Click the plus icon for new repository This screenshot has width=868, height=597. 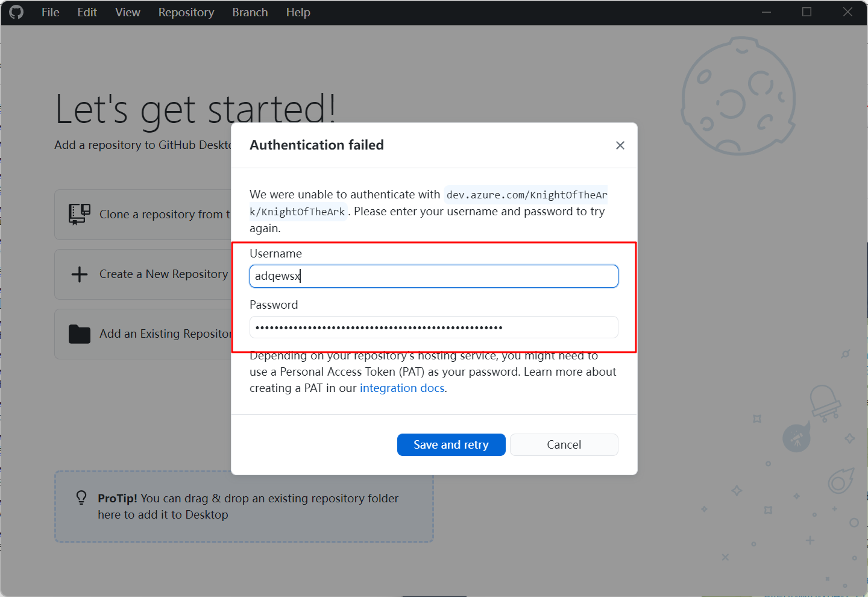point(80,274)
